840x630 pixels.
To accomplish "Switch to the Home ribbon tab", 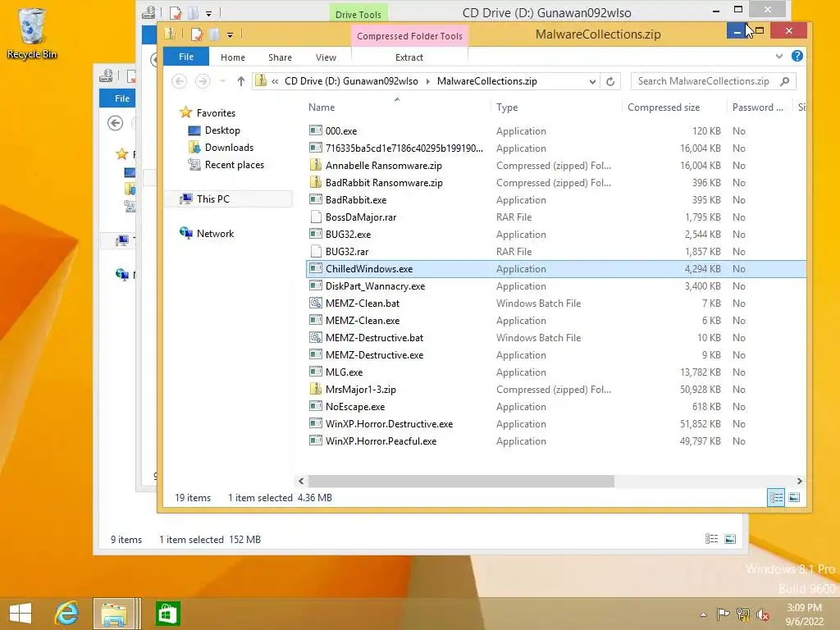I will pos(232,57).
